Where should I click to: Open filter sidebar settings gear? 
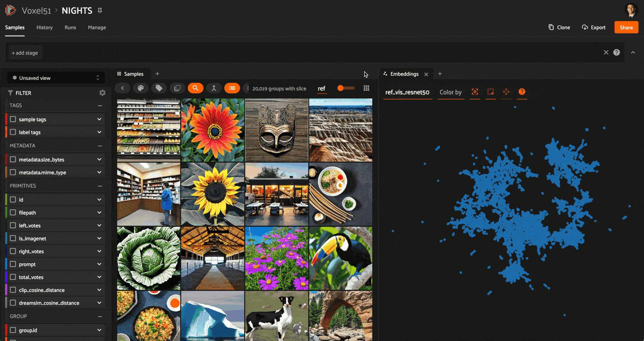point(102,93)
